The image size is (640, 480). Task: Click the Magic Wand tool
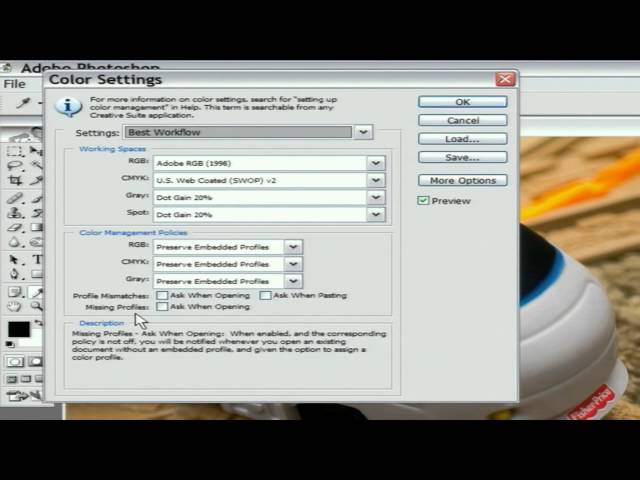click(37, 166)
